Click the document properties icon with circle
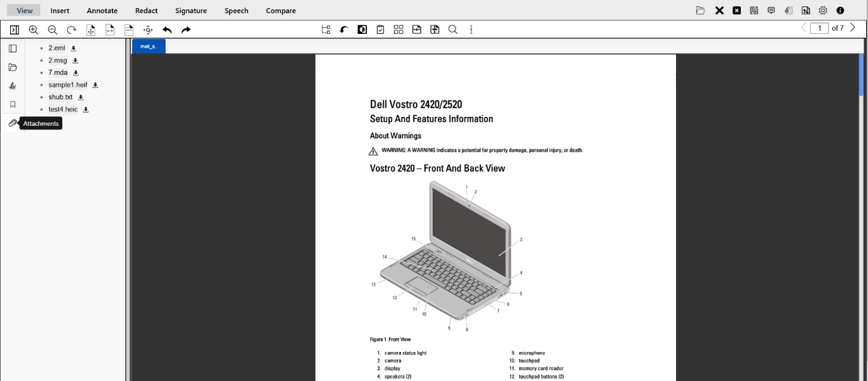The image size is (868, 381). 789,11
